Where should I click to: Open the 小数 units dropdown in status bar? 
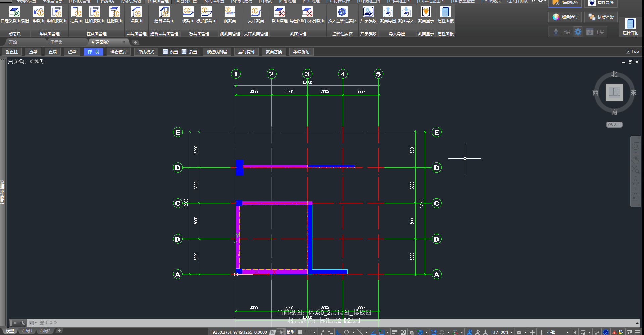557,332
